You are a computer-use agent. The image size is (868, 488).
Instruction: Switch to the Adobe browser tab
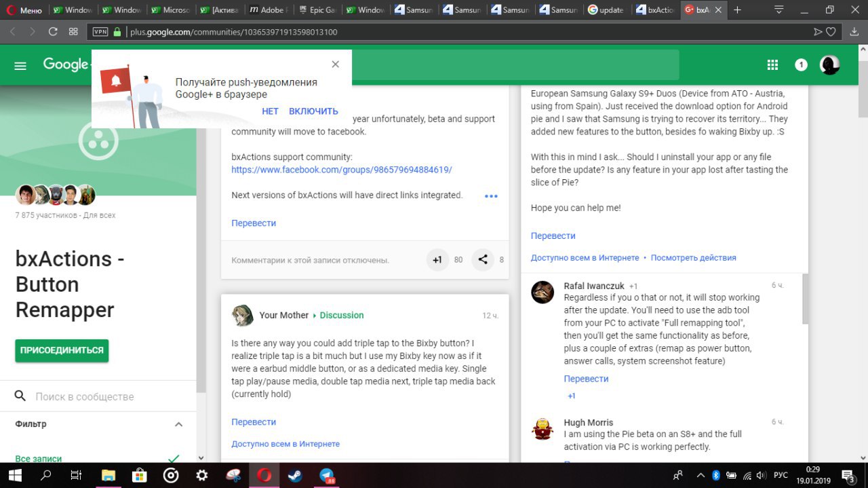point(268,10)
